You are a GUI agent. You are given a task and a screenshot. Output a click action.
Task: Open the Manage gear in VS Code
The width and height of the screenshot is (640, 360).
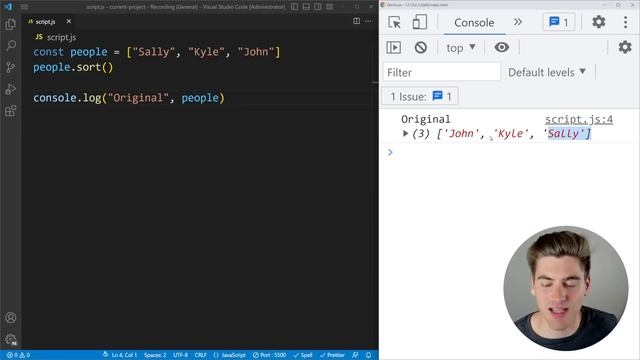(x=11, y=339)
